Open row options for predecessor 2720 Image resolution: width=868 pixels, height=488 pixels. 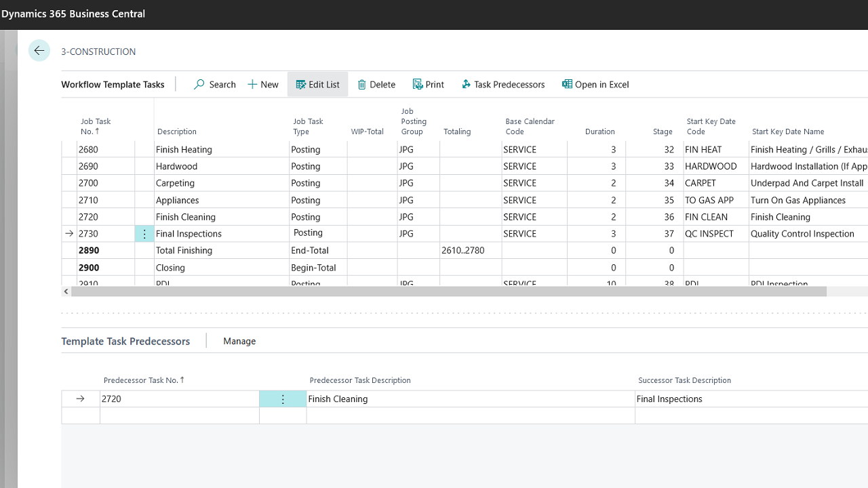[283, 399]
